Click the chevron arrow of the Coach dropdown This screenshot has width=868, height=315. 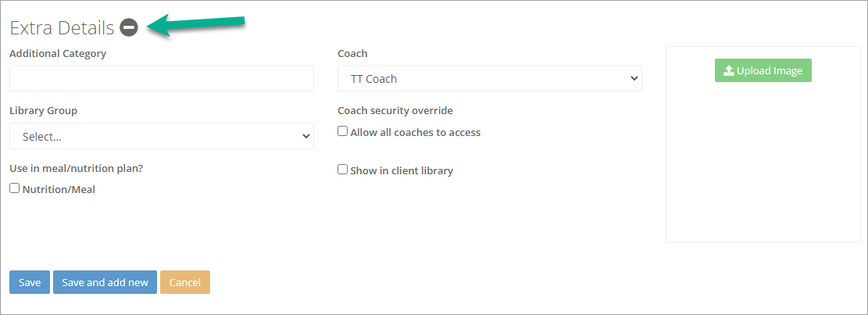coord(634,79)
